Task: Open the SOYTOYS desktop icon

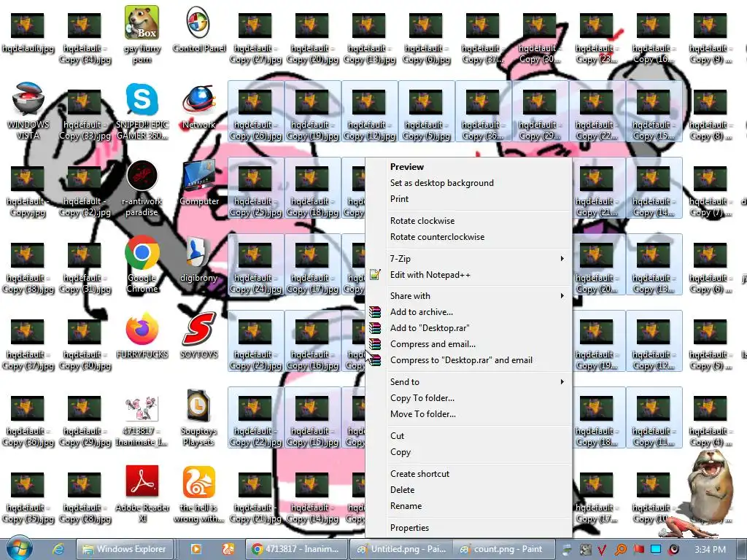Action: pos(198,335)
